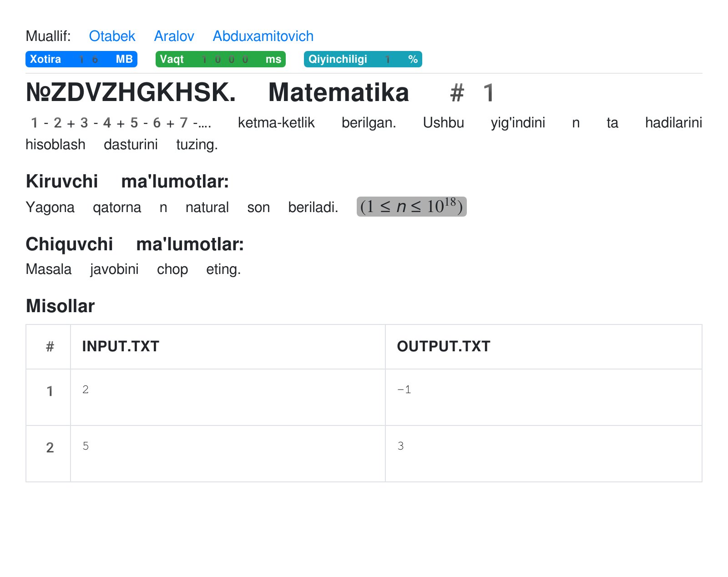Select the problem title №ZDVZHGKHSK. Matematika

click(x=217, y=93)
